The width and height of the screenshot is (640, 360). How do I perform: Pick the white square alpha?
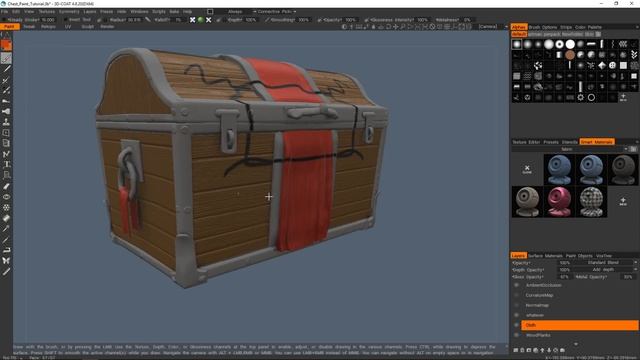[623, 65]
